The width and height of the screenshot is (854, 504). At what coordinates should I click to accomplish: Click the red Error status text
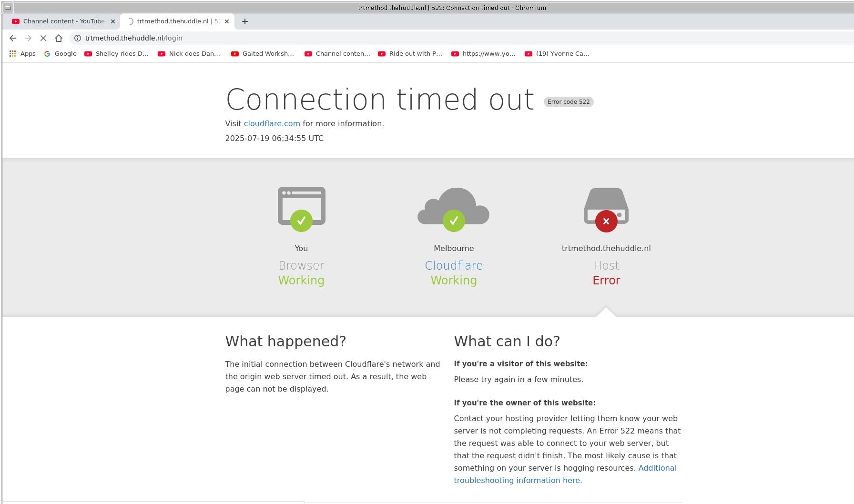pos(606,281)
